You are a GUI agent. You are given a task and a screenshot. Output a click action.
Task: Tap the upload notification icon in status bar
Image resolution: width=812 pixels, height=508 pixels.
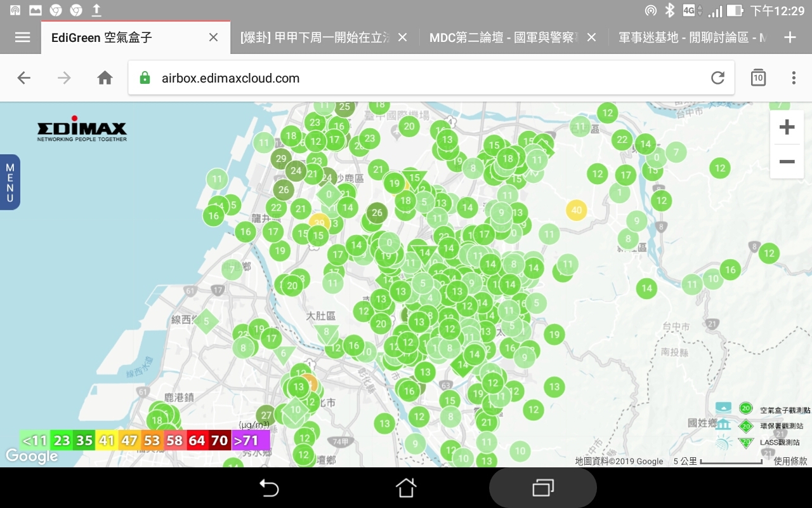coord(96,10)
